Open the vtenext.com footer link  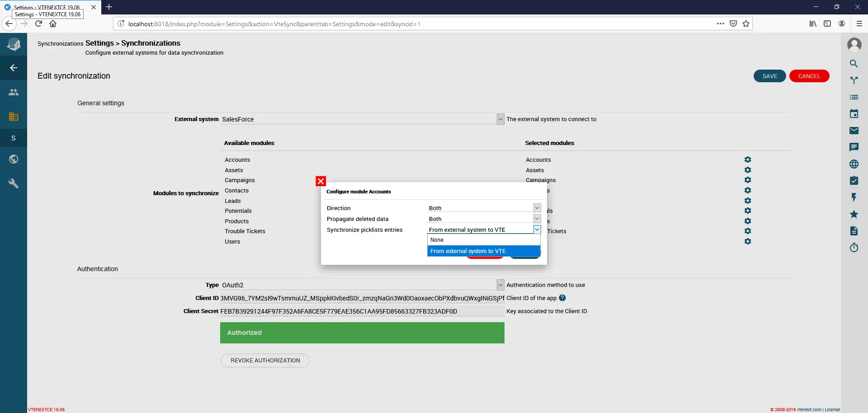(809, 410)
